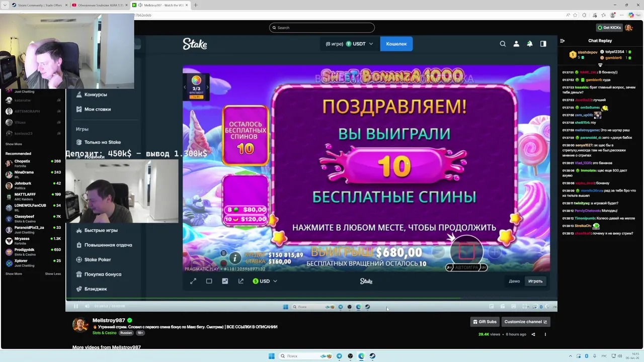Click Gift Subs button
644x362 pixels.
click(x=485, y=322)
